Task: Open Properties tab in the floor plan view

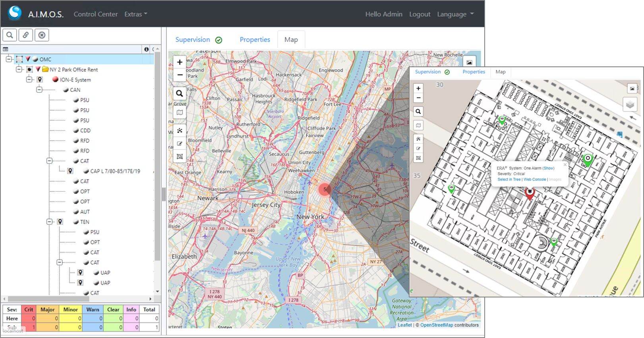Action: coord(474,72)
